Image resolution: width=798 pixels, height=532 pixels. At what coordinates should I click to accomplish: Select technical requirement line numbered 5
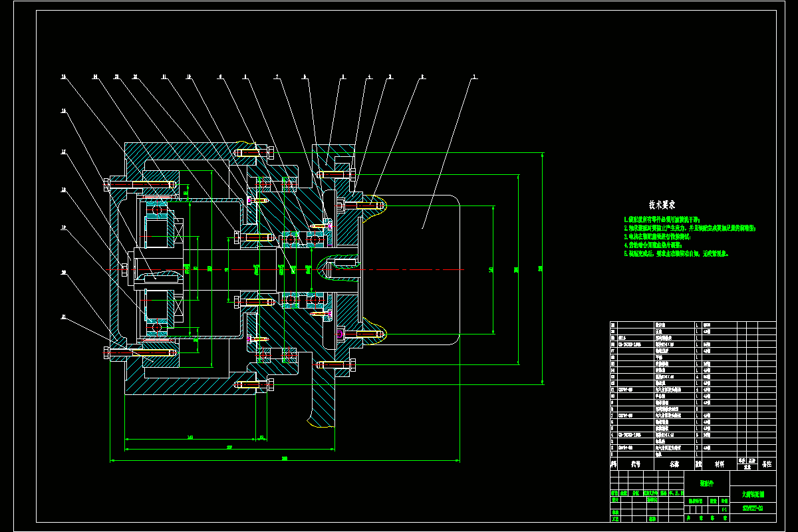click(676, 253)
